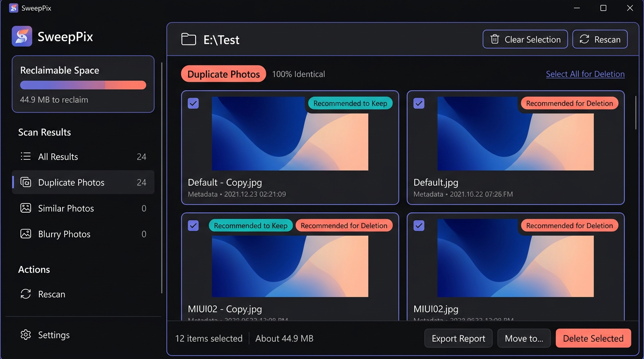Click the "44.9 MB to reclaim" text
This screenshot has width=644, height=359.
point(54,100)
